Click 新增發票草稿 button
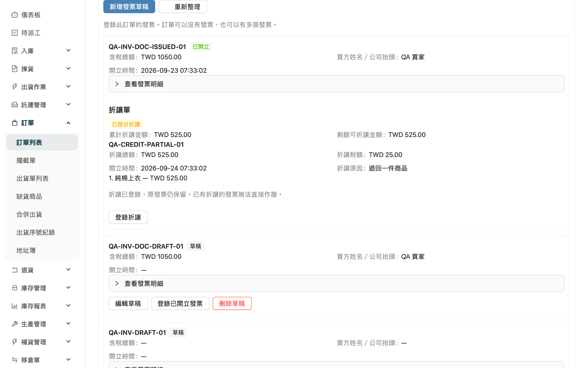Image resolution: width=588 pixels, height=368 pixels. [129, 7]
